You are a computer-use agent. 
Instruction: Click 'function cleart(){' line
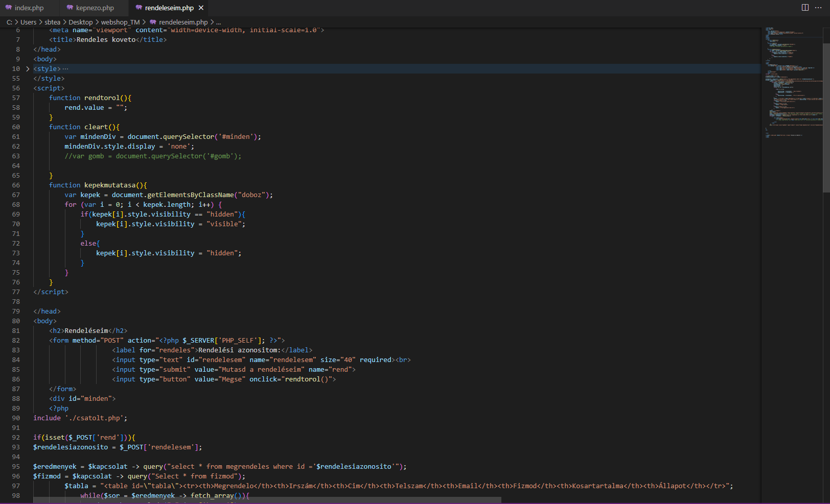[x=84, y=127]
